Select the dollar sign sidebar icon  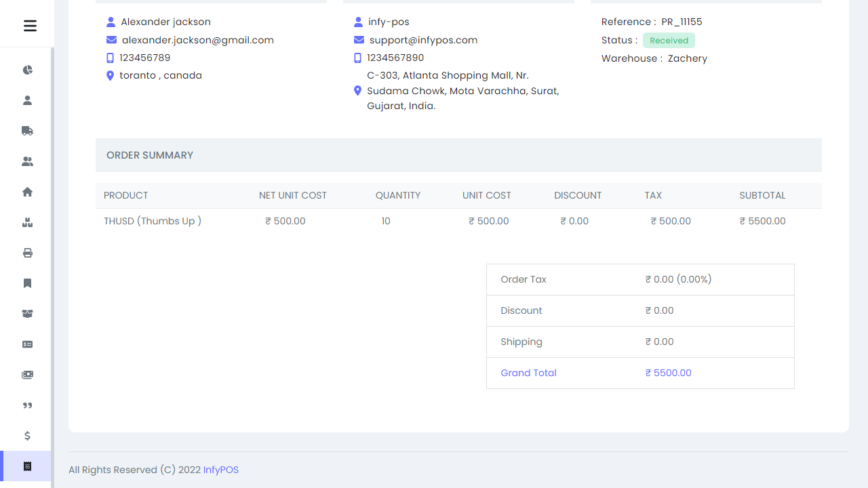point(27,436)
